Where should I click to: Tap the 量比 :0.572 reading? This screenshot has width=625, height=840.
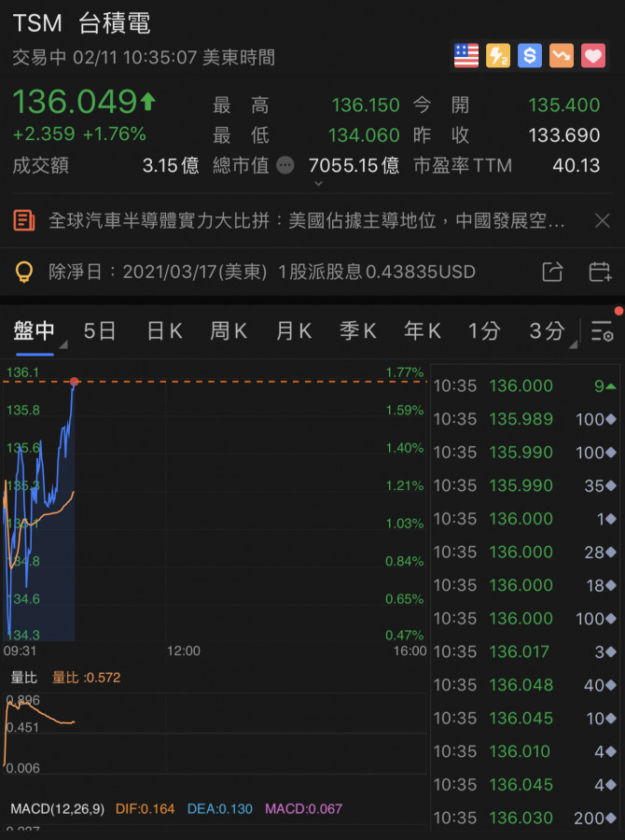click(86, 678)
